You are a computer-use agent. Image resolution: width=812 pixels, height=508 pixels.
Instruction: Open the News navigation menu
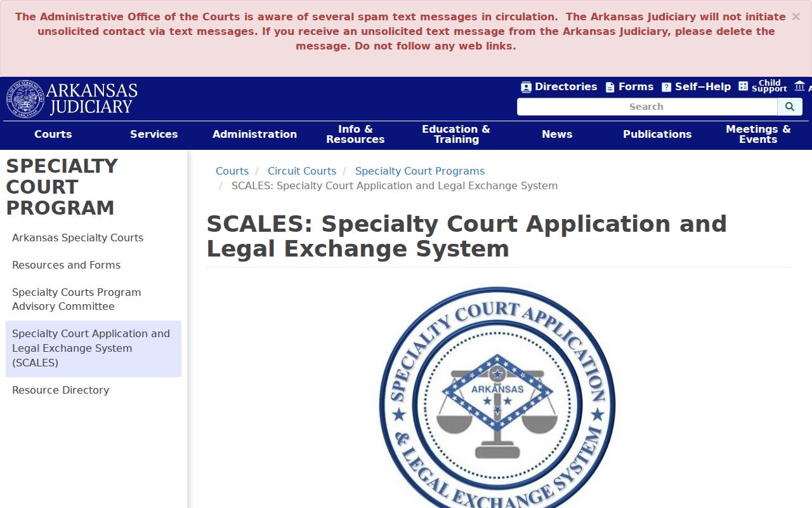[x=557, y=135]
